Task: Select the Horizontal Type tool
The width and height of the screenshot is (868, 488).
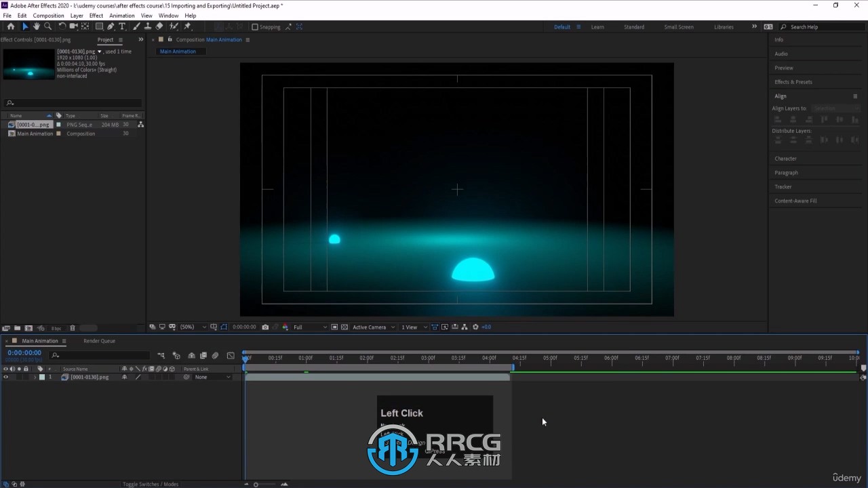Action: (122, 26)
